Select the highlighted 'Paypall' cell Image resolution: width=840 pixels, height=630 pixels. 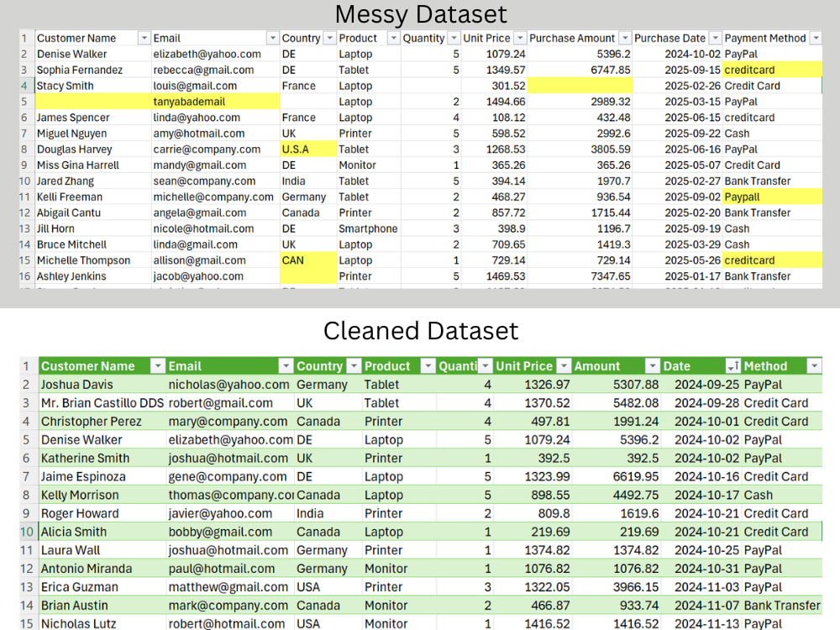click(x=772, y=197)
